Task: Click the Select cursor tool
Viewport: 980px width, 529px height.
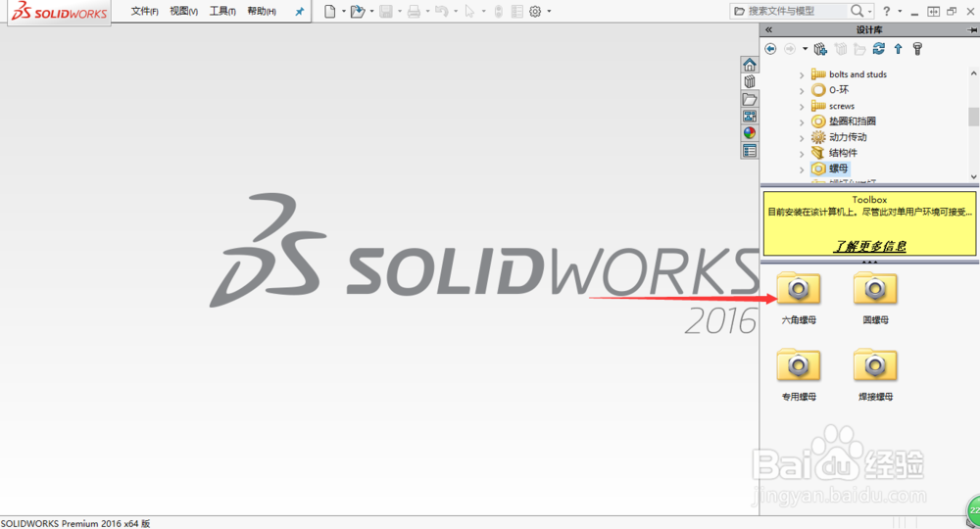Action: tap(470, 11)
